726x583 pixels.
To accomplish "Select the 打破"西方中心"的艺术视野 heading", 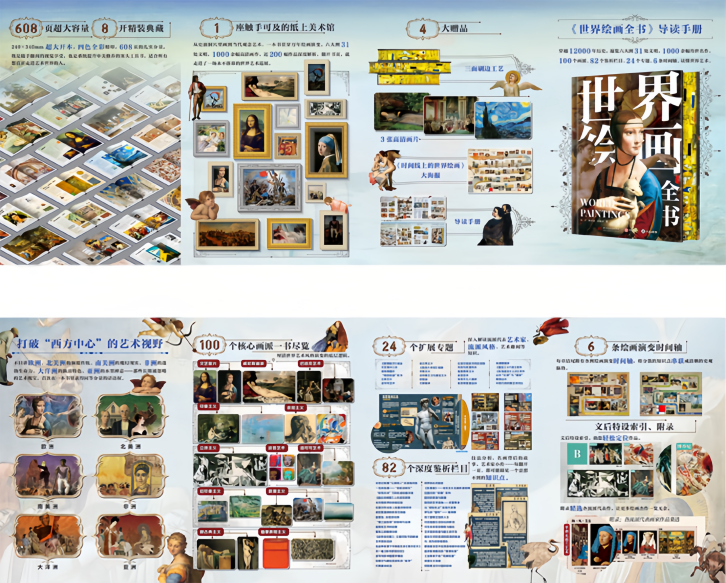I will click(x=90, y=343).
